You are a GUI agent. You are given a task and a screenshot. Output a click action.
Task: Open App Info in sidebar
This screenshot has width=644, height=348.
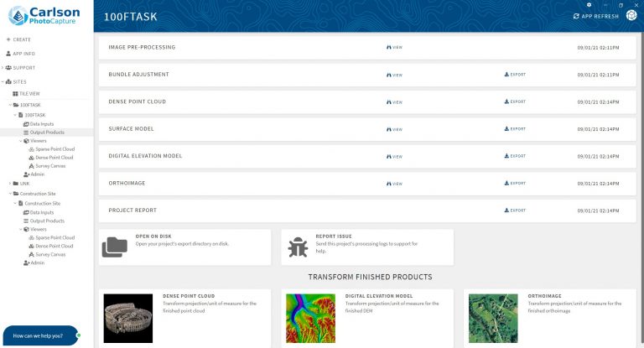pos(23,54)
